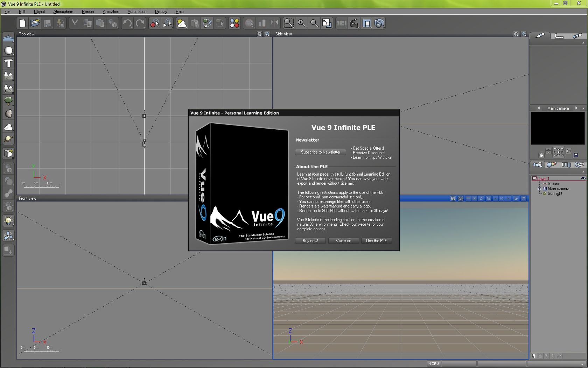Add a ventilator using the fan icon
Screen dimensions: 588x368
[x=8, y=236]
